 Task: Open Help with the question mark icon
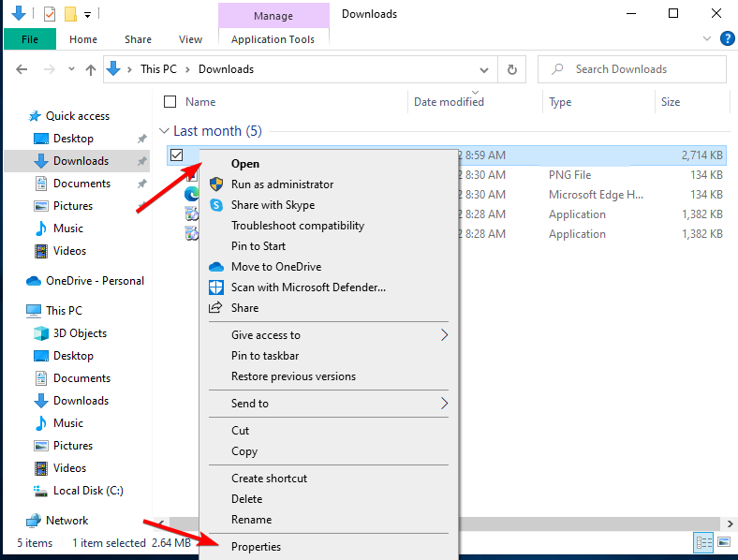727,38
